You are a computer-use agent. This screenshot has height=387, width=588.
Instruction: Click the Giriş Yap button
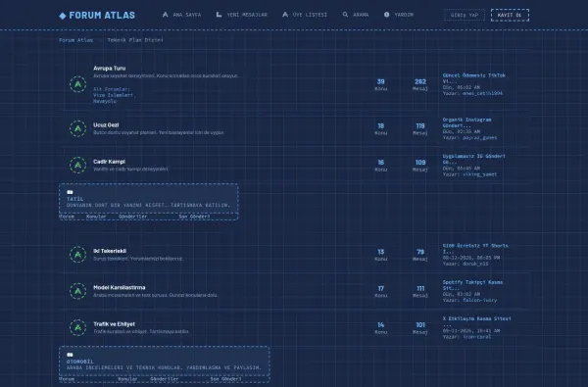pos(465,15)
